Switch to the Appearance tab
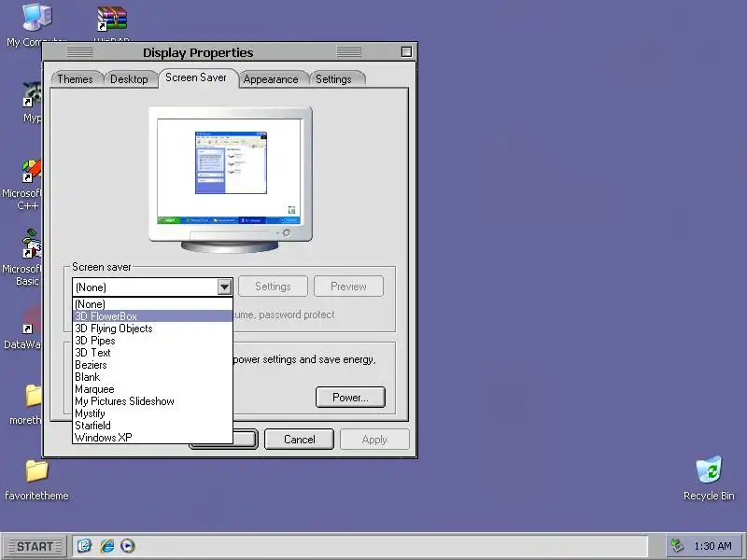The height and width of the screenshot is (560, 747). tap(271, 79)
